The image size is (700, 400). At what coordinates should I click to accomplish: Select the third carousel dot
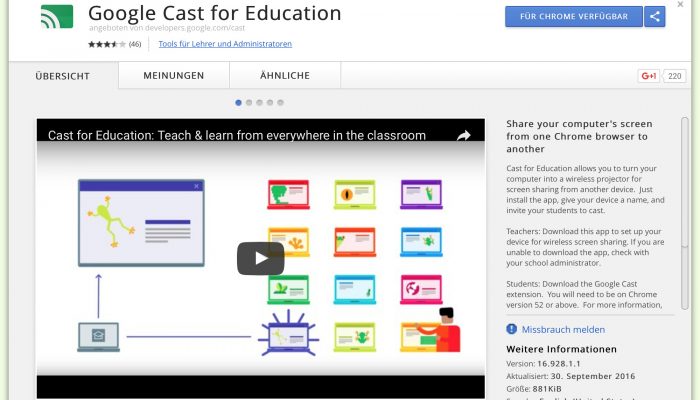point(259,103)
